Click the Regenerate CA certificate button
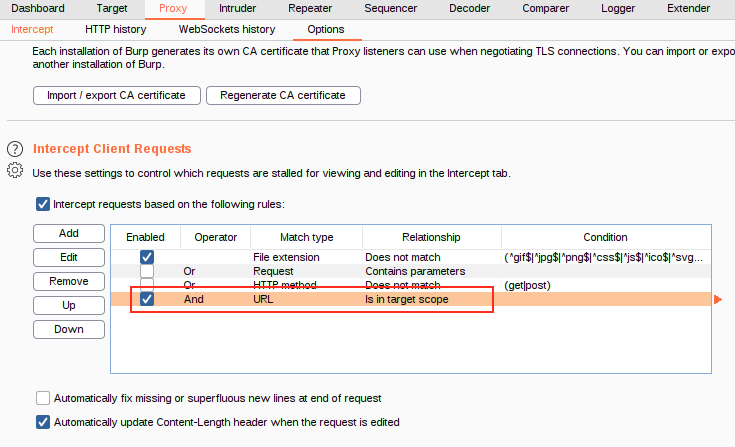The height and width of the screenshot is (447, 735). (283, 95)
